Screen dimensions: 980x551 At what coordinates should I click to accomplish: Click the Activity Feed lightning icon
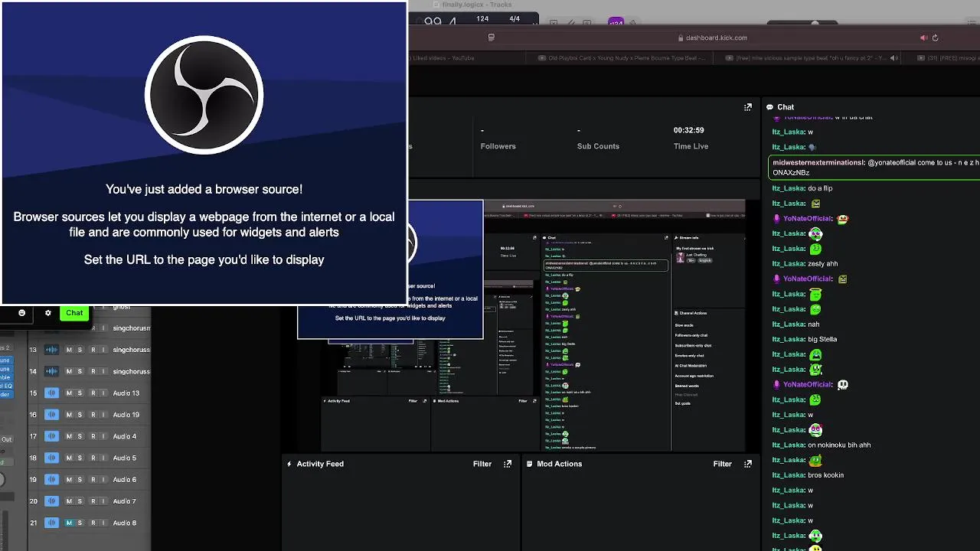point(289,464)
